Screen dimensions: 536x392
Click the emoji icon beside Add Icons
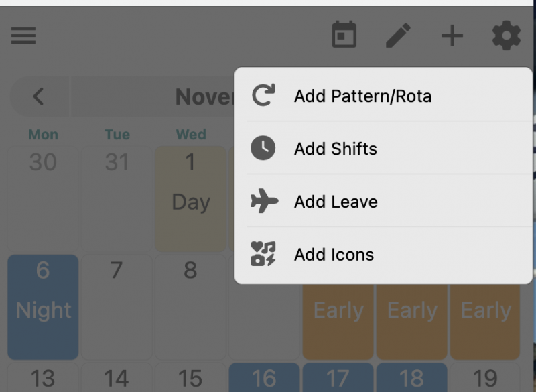tap(263, 253)
